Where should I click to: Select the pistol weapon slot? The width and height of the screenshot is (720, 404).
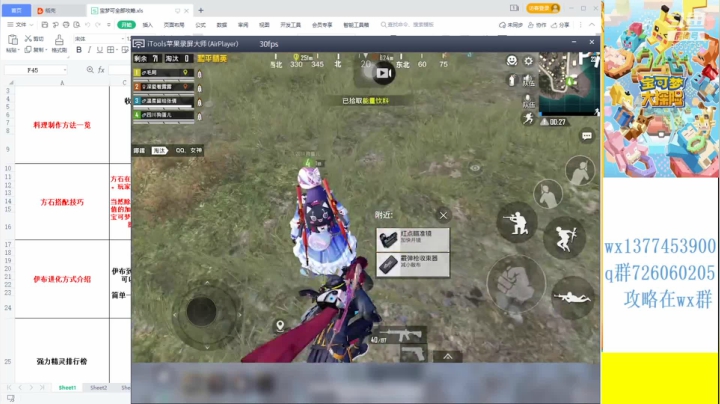(413, 354)
